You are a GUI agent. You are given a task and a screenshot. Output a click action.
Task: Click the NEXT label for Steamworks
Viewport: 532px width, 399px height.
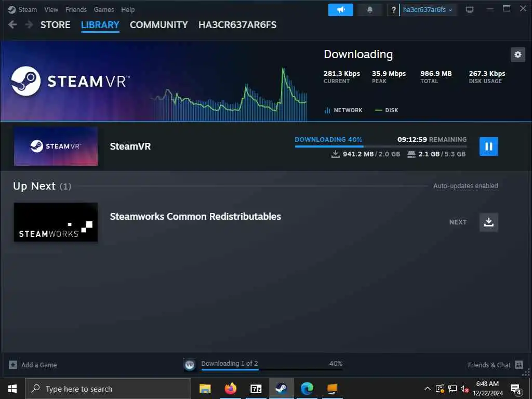458,222
